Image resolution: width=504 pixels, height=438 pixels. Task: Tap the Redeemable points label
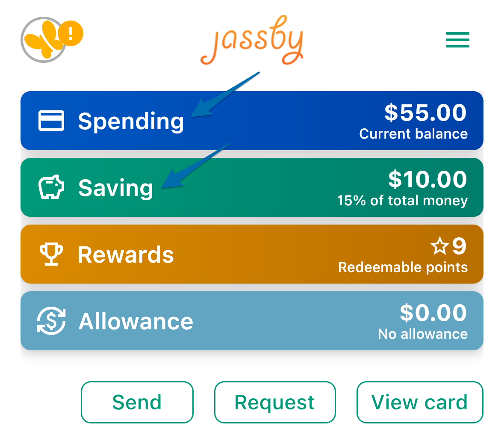pyautogui.click(x=403, y=268)
